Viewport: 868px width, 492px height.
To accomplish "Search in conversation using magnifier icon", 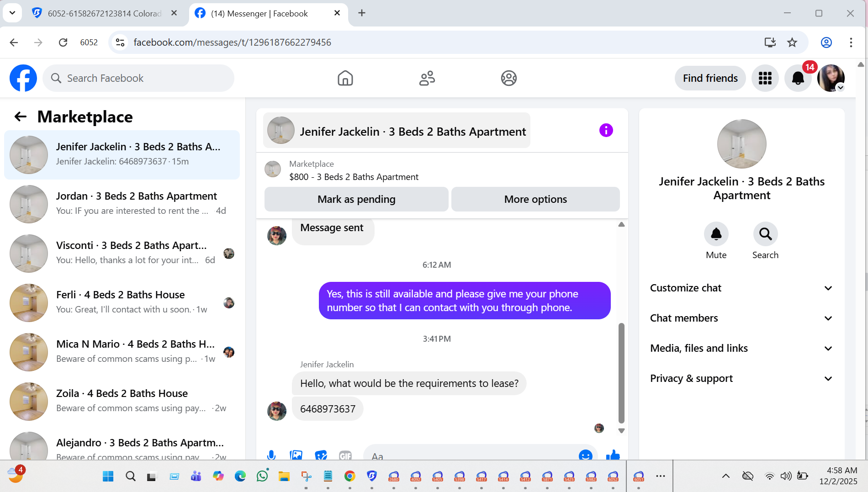I will 766,234.
